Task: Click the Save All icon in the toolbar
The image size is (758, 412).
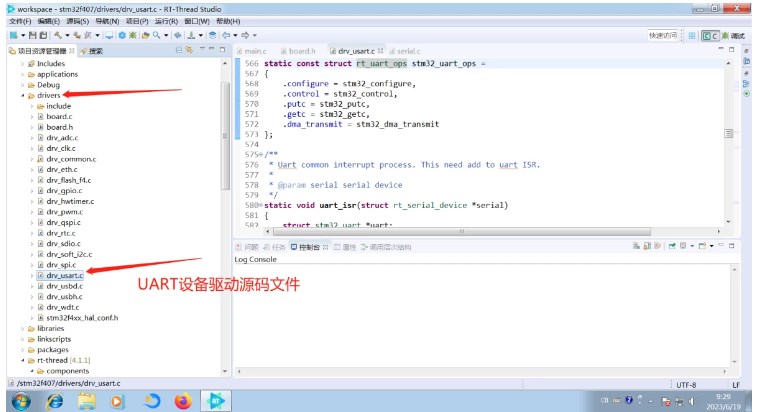Action: coord(43,35)
